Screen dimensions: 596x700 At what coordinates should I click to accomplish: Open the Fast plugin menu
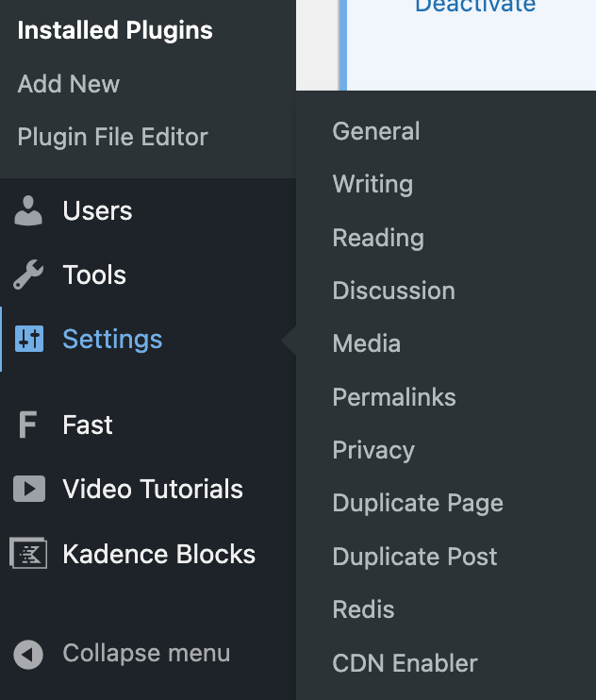88,425
